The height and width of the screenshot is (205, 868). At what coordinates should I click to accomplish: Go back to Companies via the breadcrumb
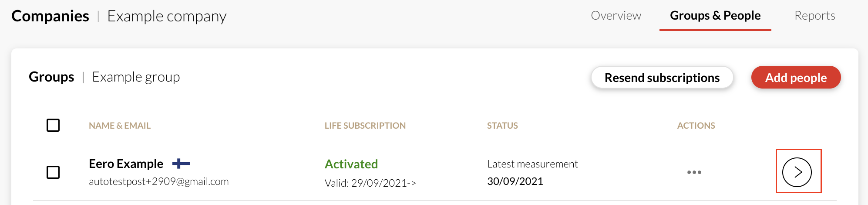[x=50, y=16]
